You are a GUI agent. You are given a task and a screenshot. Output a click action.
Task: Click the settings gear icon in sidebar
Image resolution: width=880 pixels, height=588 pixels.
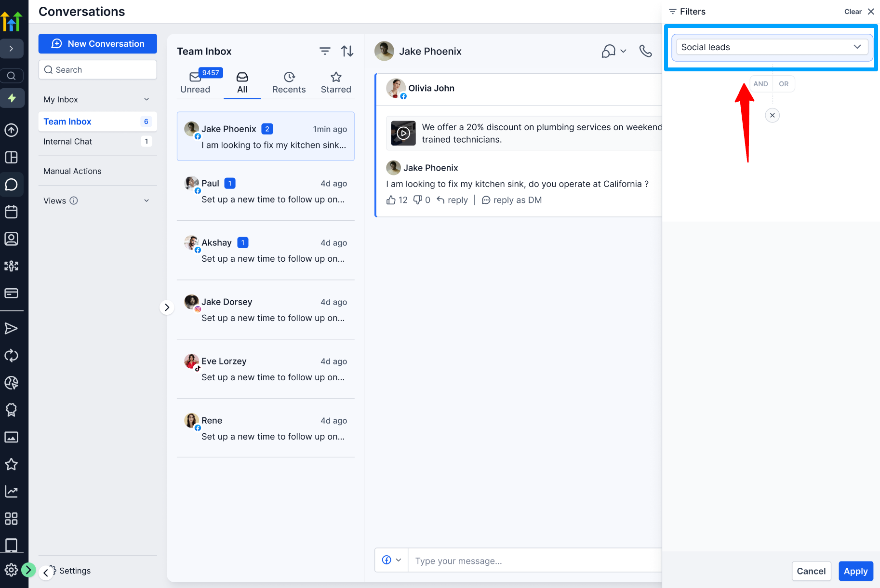(x=12, y=570)
